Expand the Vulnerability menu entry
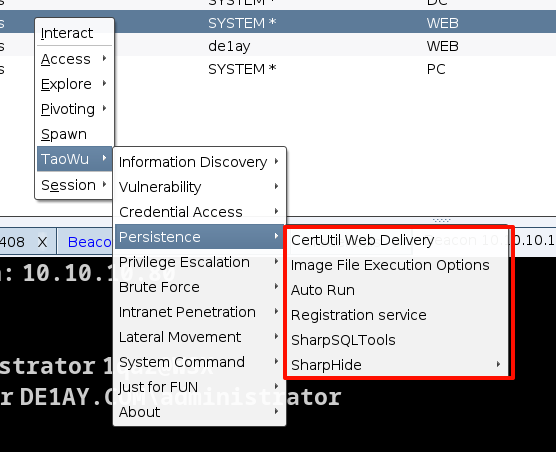This screenshot has width=556, height=452. pyautogui.click(x=199, y=187)
